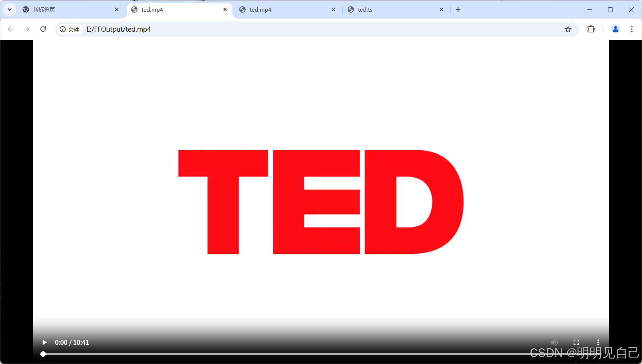Open the Chrome profile avatar
The height and width of the screenshot is (364, 642).
[x=615, y=29]
